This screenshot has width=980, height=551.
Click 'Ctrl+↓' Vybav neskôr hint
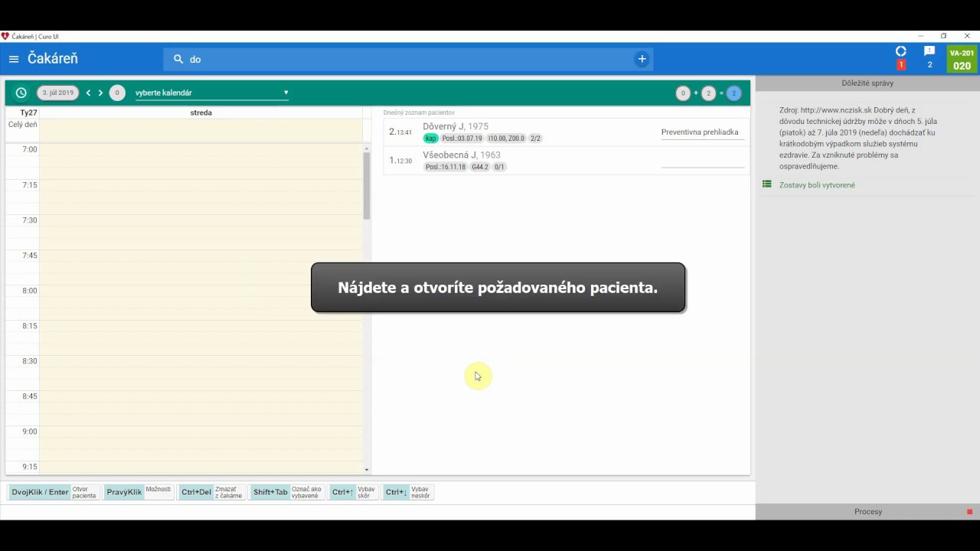408,492
